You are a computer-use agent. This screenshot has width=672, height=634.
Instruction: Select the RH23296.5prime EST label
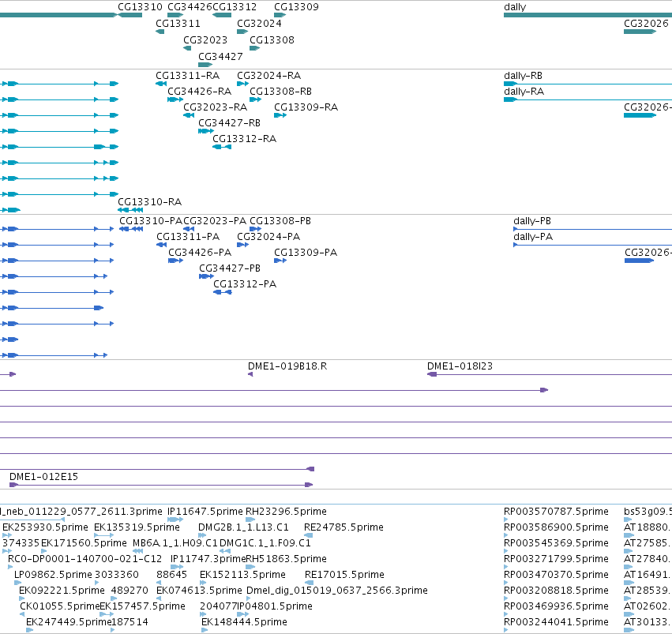pyautogui.click(x=286, y=512)
